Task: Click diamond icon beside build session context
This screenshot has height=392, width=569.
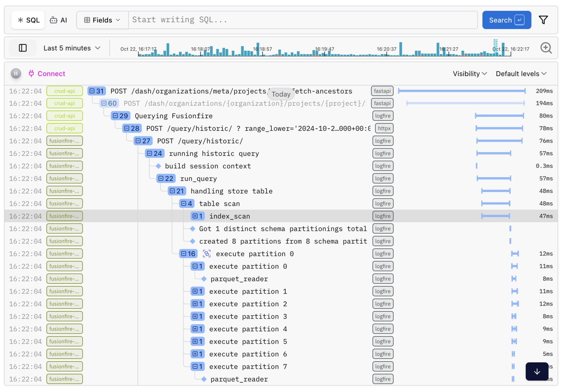Action: [159, 166]
